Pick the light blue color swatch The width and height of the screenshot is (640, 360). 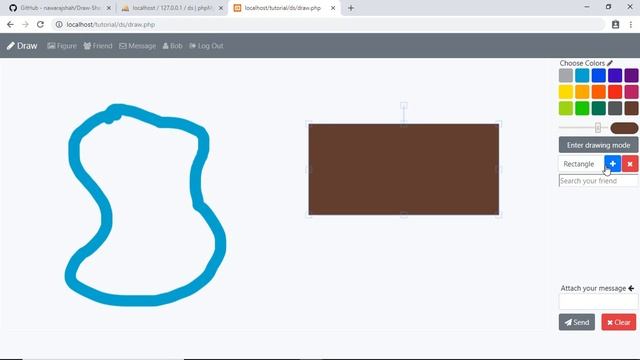point(582,76)
